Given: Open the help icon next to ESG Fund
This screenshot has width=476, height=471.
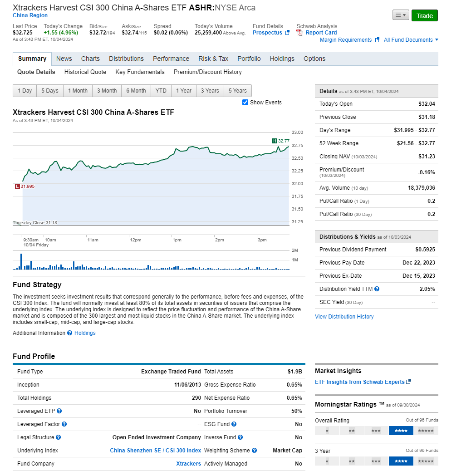Looking at the screenshot, I should coord(235,424).
